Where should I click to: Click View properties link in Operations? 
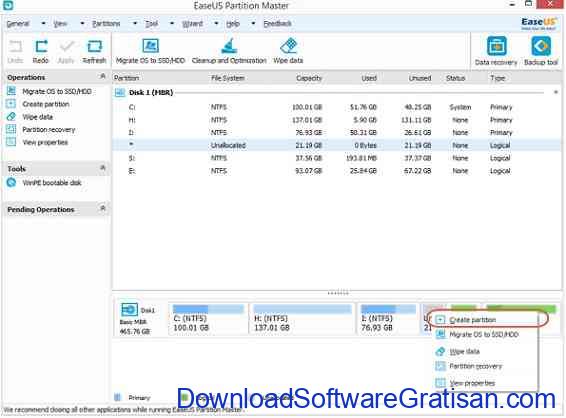pos(45,142)
